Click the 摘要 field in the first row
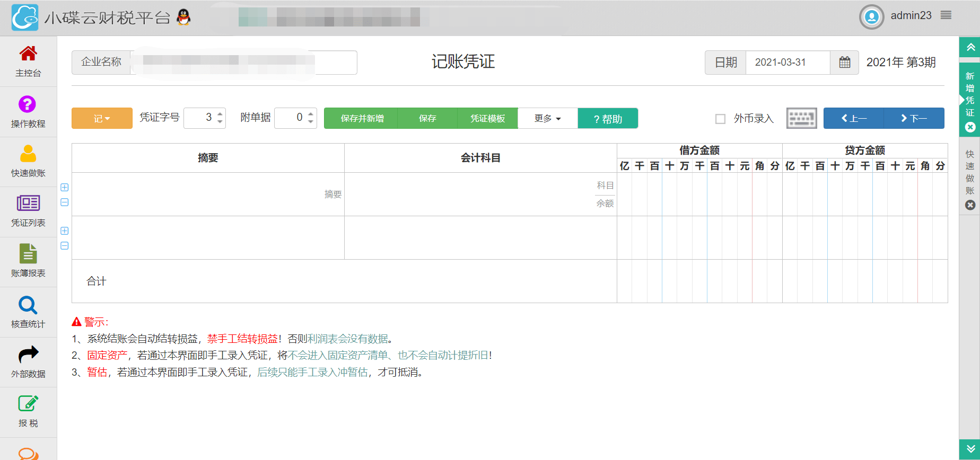 pyautogui.click(x=208, y=194)
